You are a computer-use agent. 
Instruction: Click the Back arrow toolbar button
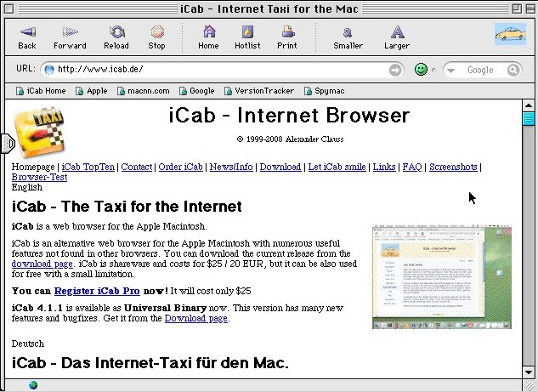coord(27,37)
